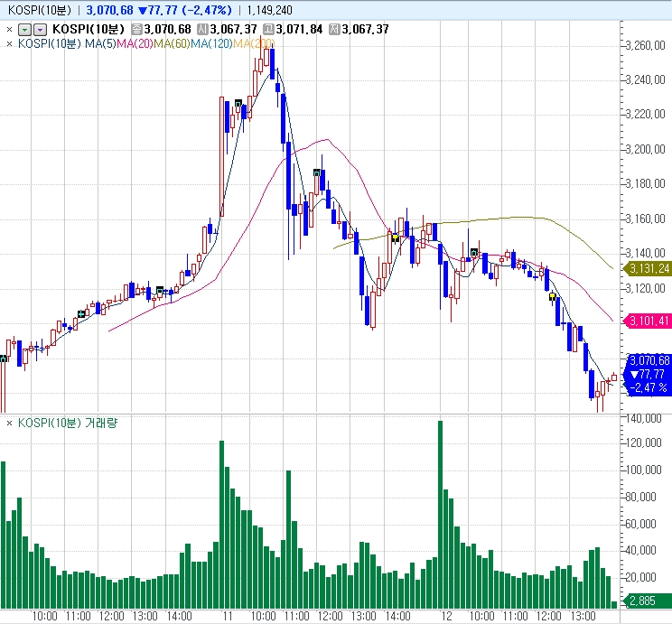Open the first dropdown arrow beside KOSPI(10분)
This screenshot has height=624, width=672.
(x=24, y=29)
